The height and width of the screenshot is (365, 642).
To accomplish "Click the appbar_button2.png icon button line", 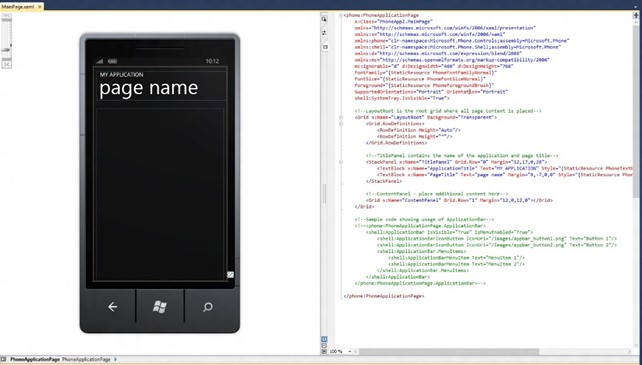I will click(497, 245).
